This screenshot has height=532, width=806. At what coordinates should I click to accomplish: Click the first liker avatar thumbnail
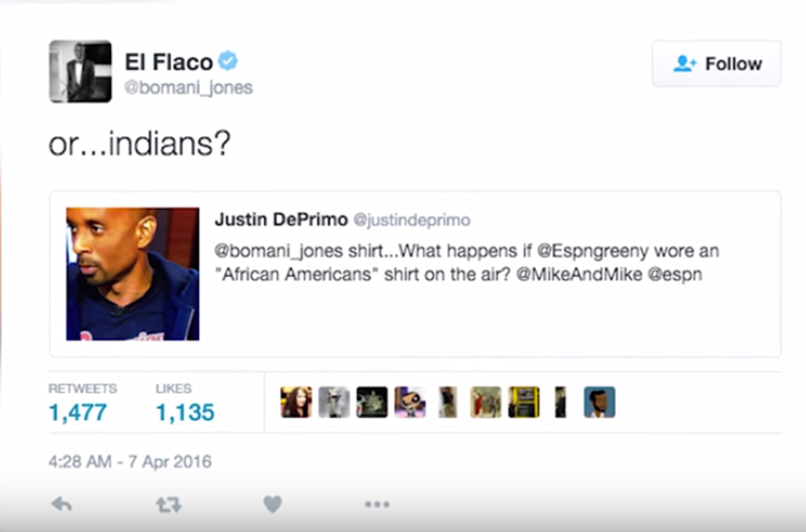[x=296, y=402]
